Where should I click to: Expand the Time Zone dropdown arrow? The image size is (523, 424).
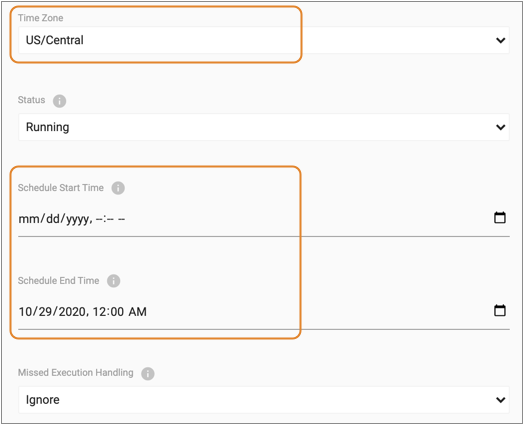click(500, 40)
